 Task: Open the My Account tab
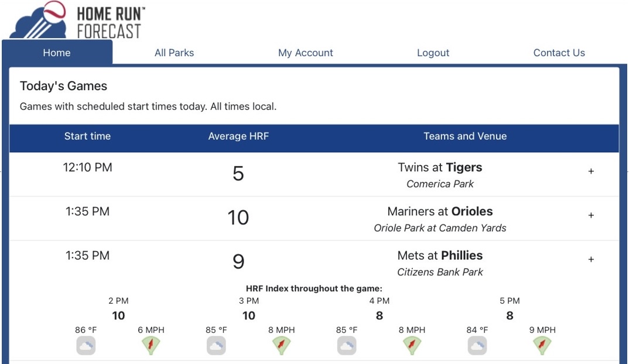click(x=305, y=53)
